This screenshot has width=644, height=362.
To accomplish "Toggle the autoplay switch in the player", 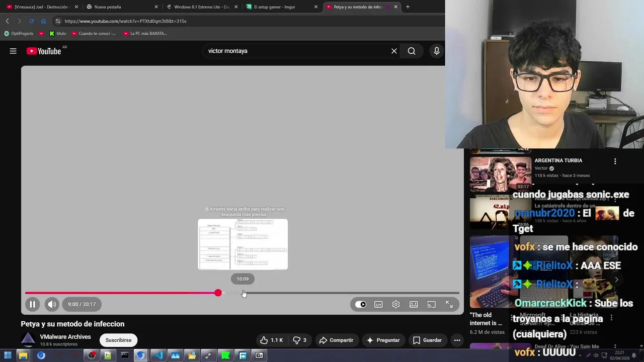I will (361, 304).
